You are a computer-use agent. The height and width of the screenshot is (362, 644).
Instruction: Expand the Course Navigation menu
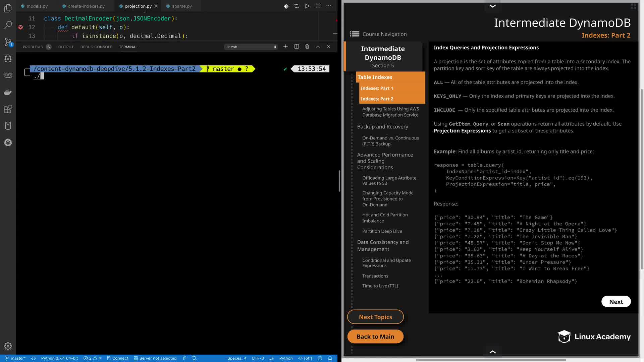pos(378,34)
